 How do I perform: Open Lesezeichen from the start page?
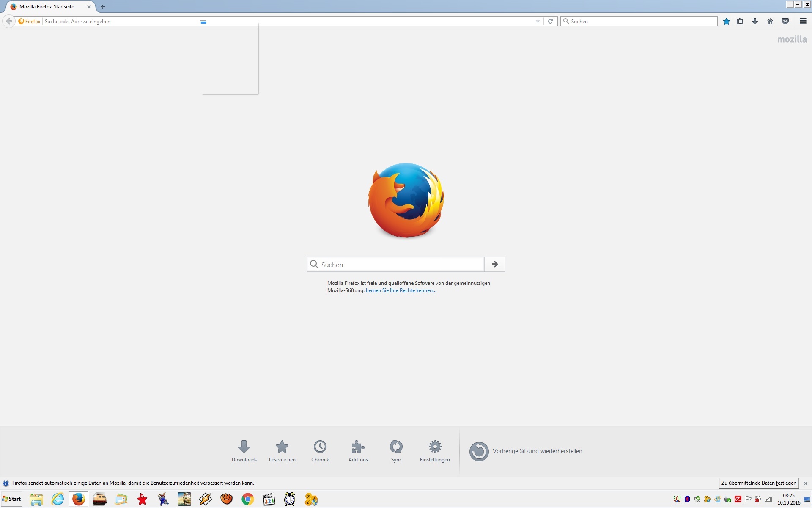(282, 451)
